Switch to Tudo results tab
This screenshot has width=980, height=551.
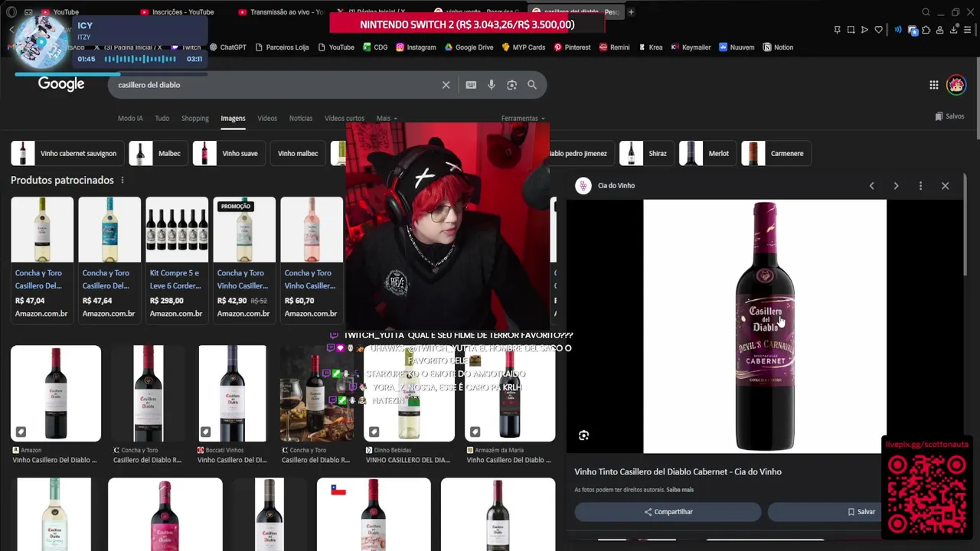point(162,119)
